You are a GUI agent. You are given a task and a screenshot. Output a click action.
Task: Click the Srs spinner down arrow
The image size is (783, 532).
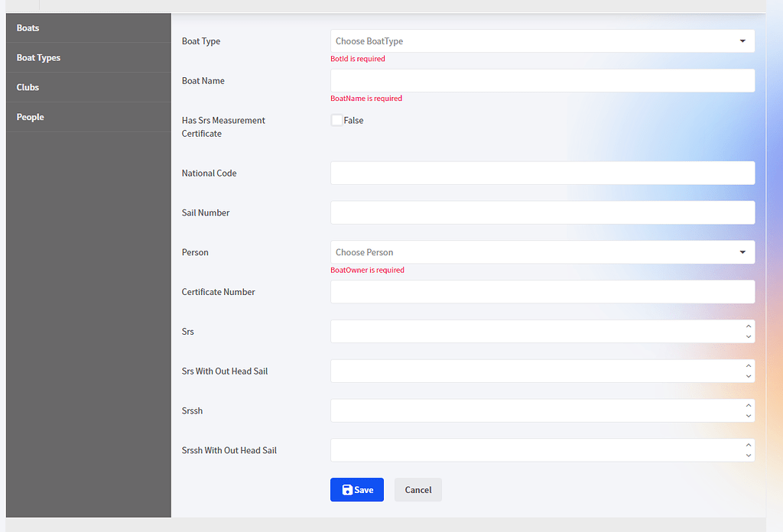(748, 335)
